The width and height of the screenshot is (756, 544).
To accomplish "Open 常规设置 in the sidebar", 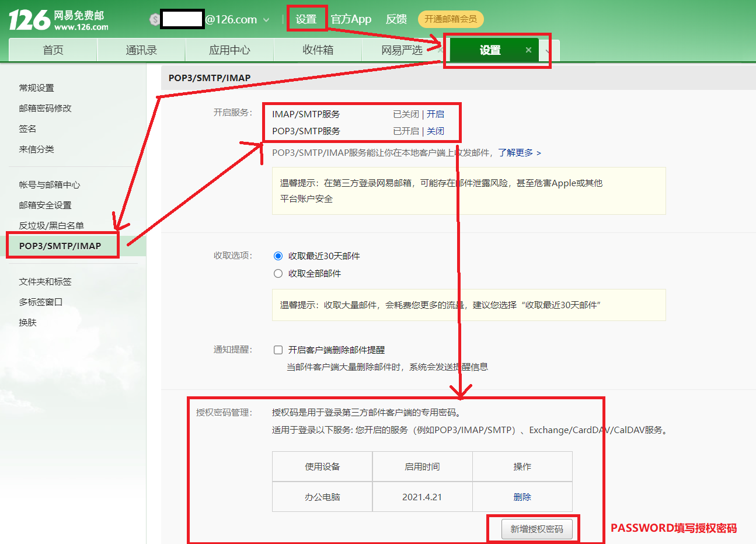I will coord(36,88).
